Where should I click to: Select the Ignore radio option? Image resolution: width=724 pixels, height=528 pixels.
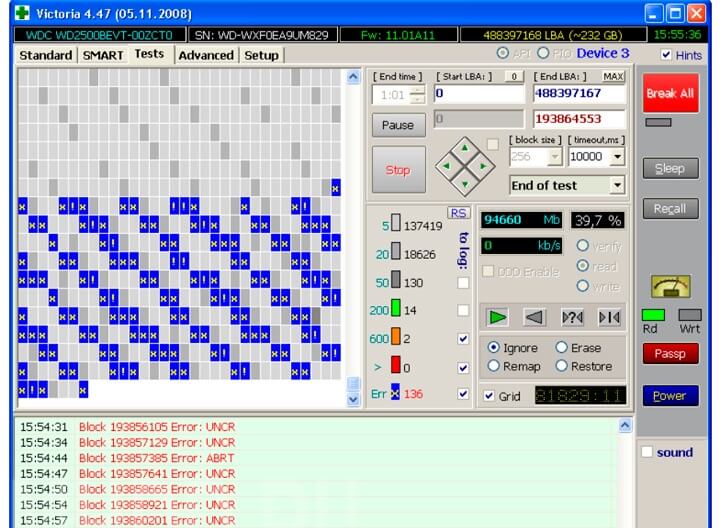pyautogui.click(x=493, y=347)
